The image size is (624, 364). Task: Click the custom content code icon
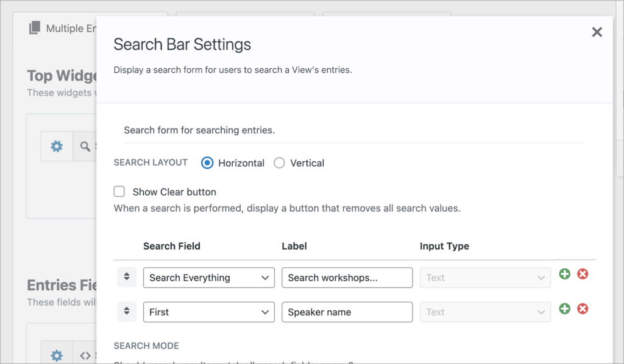point(85,354)
